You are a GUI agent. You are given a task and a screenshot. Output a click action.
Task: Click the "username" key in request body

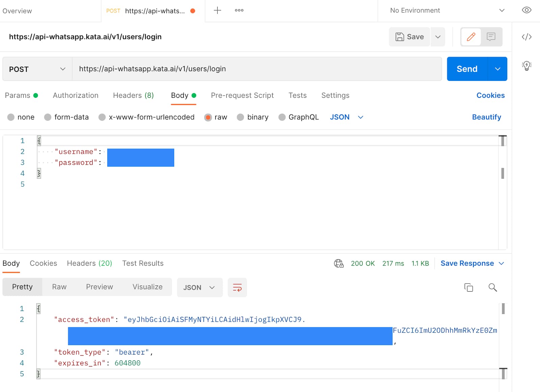point(76,152)
